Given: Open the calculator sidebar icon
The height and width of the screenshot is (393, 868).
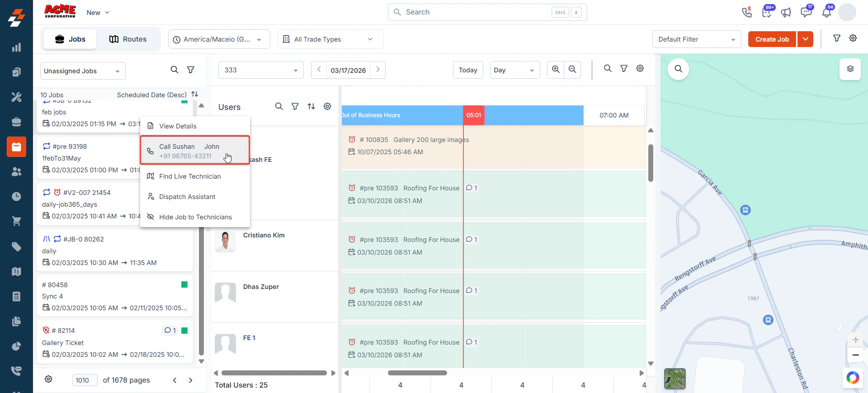Looking at the screenshot, I should tap(16, 296).
